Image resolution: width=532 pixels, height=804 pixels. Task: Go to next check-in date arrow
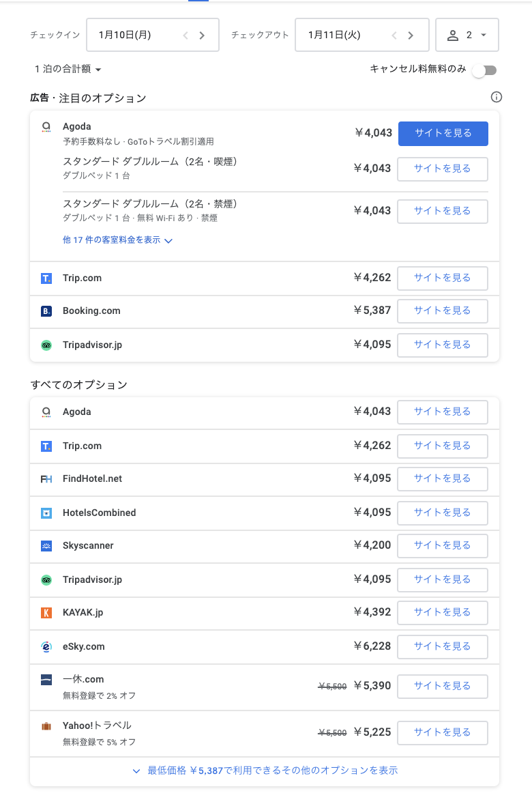[x=202, y=35]
